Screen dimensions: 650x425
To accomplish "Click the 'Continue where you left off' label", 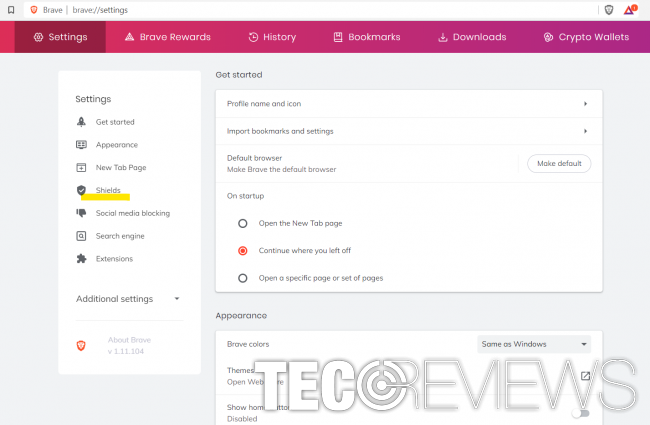I will coord(305,250).
